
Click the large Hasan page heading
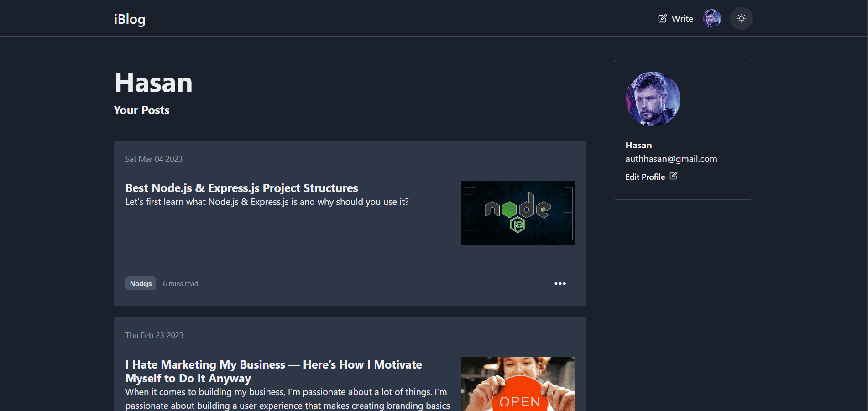(x=153, y=83)
